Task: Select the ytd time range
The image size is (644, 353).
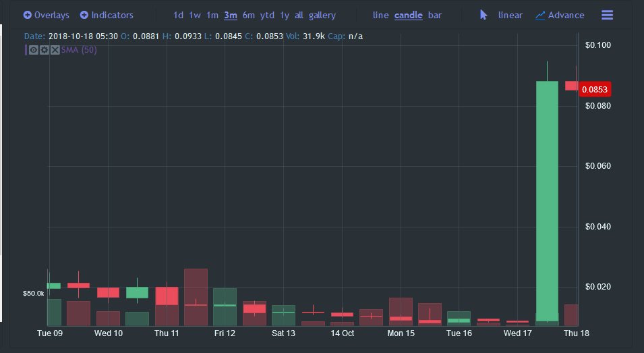Action: coord(267,16)
